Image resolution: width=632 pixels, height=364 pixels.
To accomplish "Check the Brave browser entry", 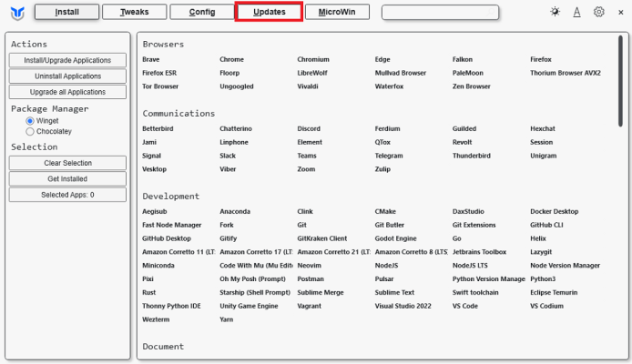I will coord(151,59).
